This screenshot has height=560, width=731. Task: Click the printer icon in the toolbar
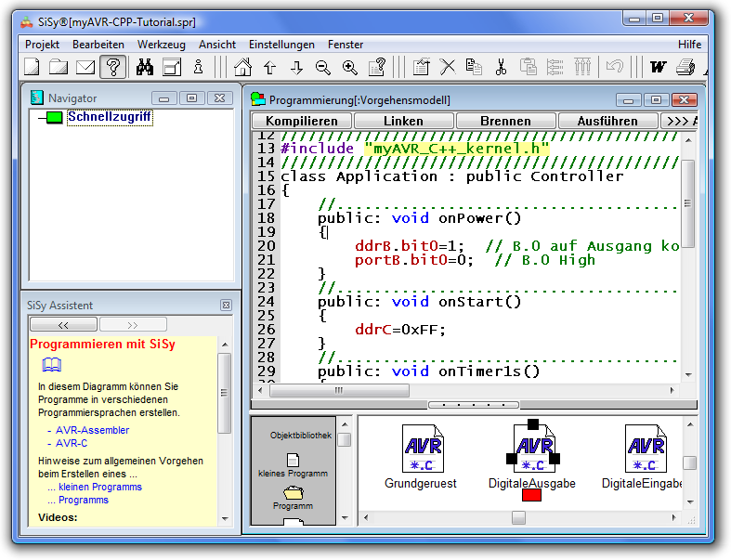pos(685,67)
